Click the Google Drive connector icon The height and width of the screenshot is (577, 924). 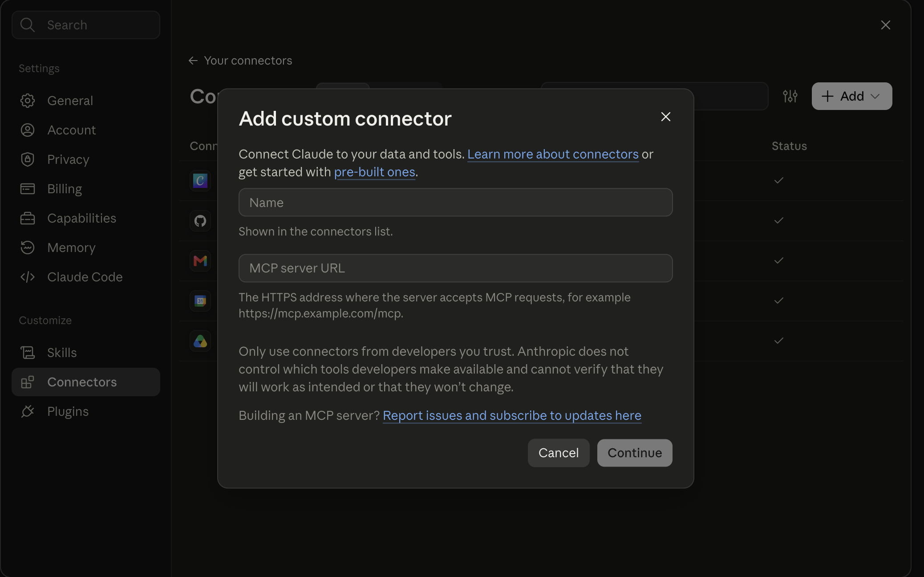[x=200, y=341]
